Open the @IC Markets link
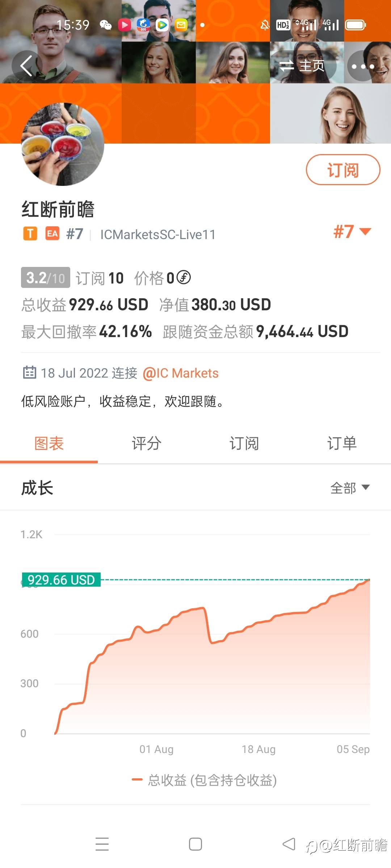391x868 pixels. click(x=181, y=373)
